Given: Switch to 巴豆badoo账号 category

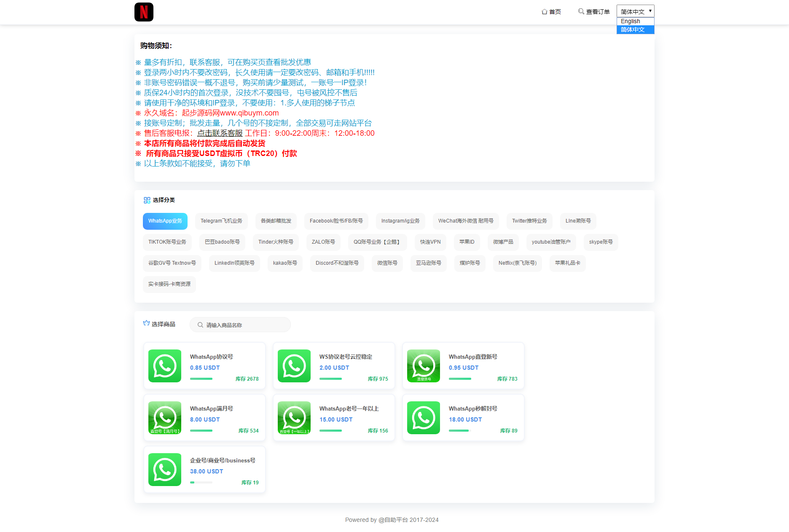Looking at the screenshot, I should point(222,242).
